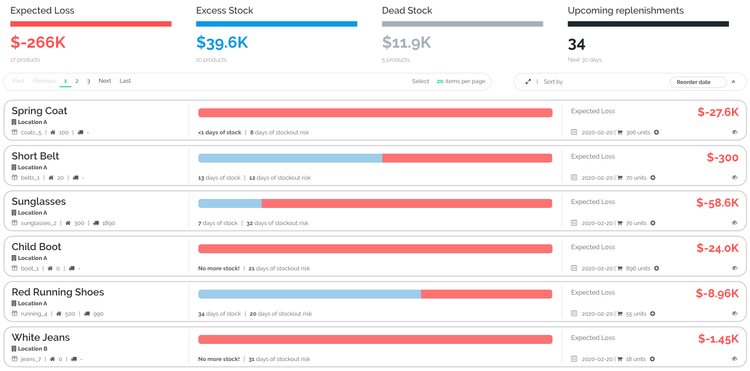750x371 pixels.
Task: Open the Child Boot product title
Action: point(36,247)
